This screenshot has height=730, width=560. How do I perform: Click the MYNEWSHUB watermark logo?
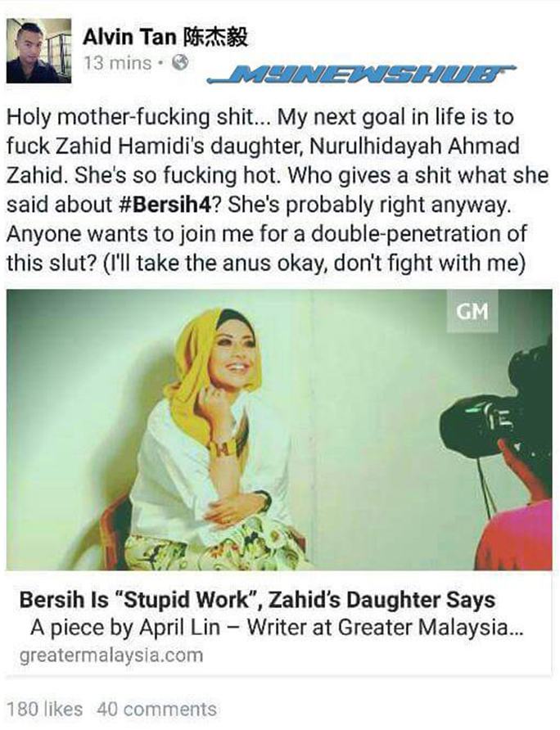(362, 74)
